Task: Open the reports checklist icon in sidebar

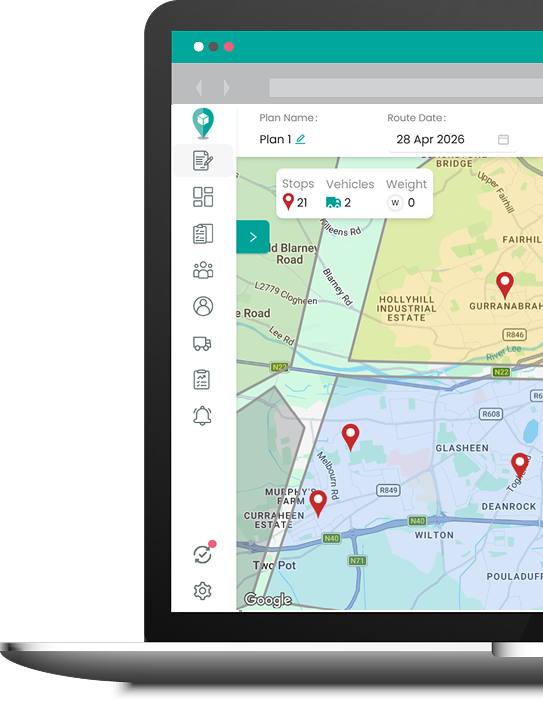Action: pos(202,380)
